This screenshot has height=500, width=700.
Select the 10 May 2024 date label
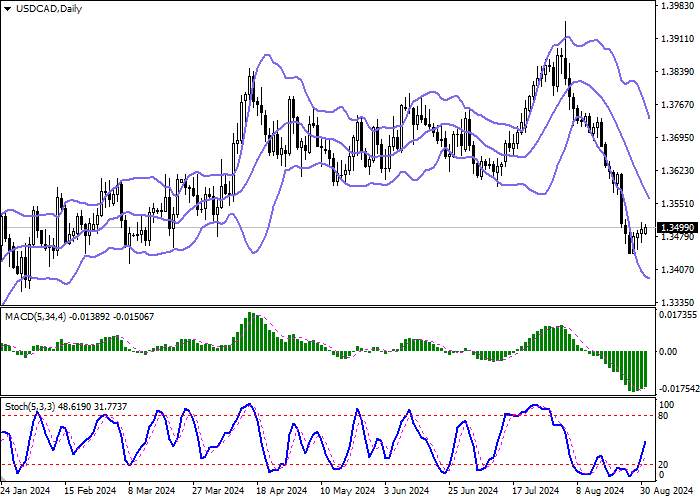(x=348, y=491)
